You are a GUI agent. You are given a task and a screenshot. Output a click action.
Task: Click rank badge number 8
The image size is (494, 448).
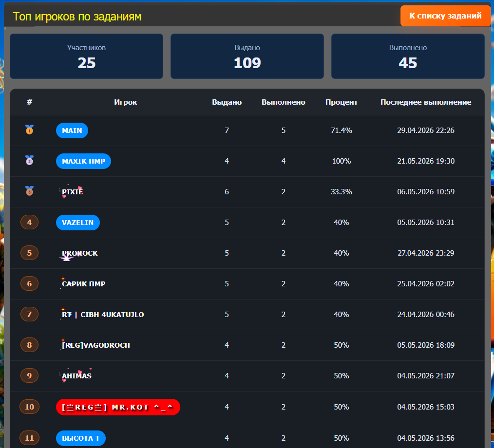[x=29, y=345]
